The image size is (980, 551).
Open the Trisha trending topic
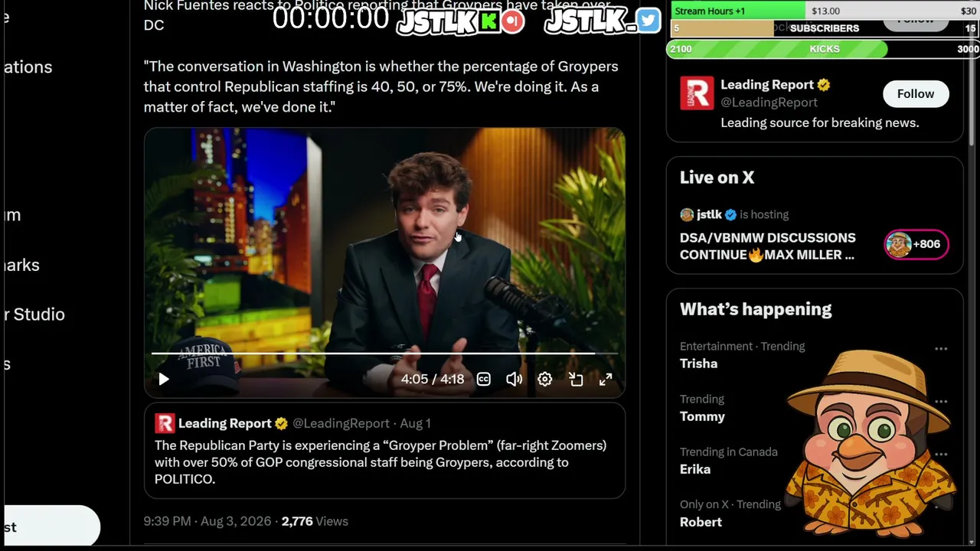[698, 364]
